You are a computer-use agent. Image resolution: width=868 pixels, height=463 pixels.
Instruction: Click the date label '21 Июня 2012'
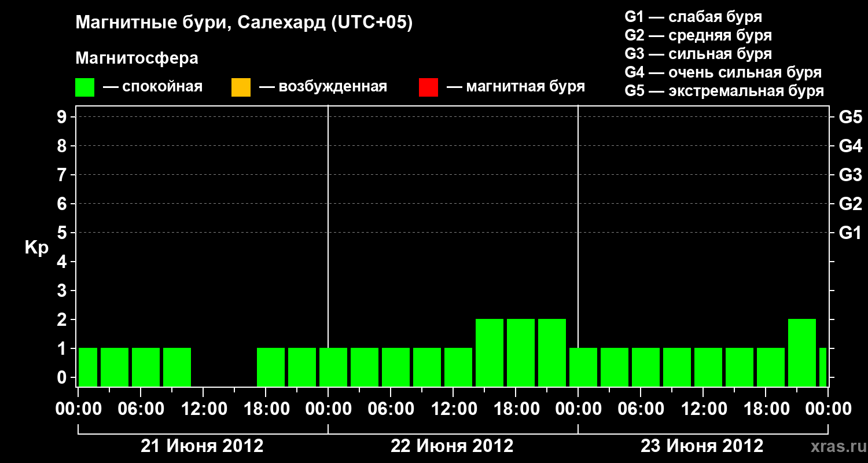click(x=203, y=446)
